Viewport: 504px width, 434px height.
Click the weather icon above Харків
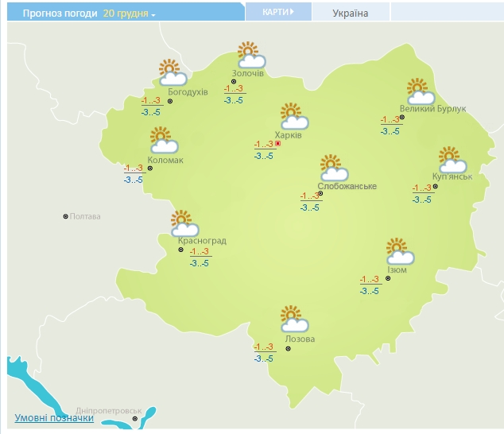[x=294, y=116]
